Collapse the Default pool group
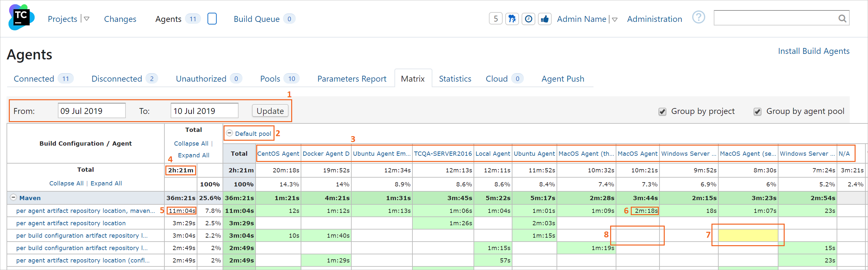868x270 pixels. (229, 133)
